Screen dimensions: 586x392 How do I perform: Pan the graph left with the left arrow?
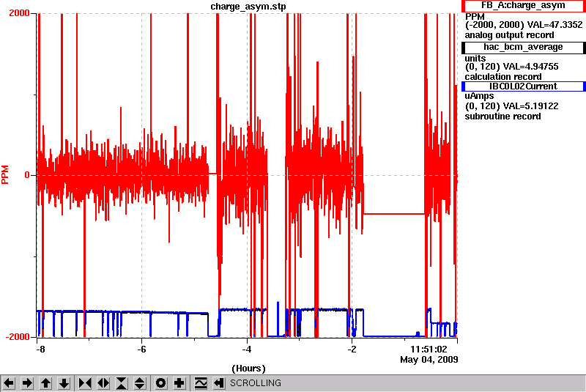[x=9, y=383]
